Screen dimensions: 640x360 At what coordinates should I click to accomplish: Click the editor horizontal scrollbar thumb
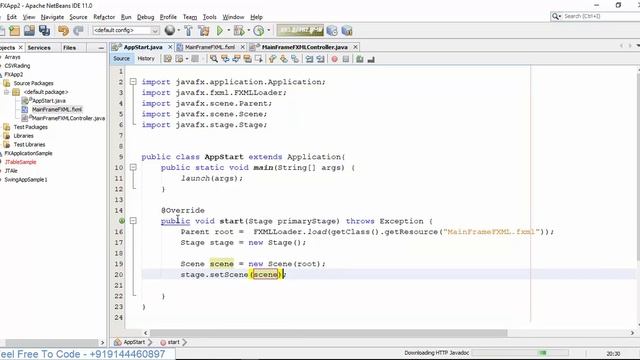[x=329, y=333]
